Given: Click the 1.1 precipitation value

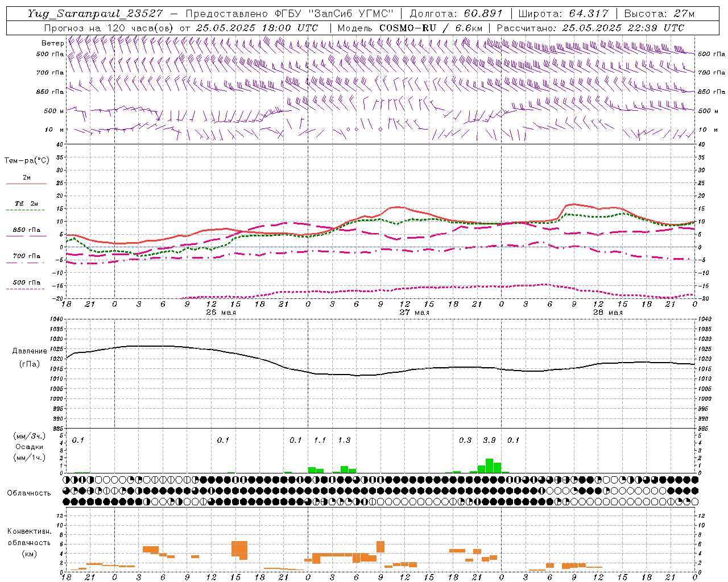Looking at the screenshot, I should click(x=320, y=440).
